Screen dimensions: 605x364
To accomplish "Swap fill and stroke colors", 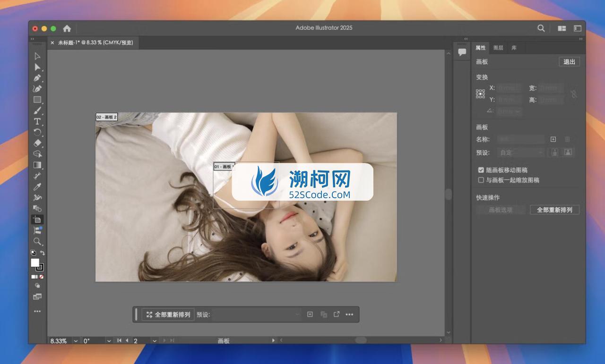I will [x=43, y=253].
